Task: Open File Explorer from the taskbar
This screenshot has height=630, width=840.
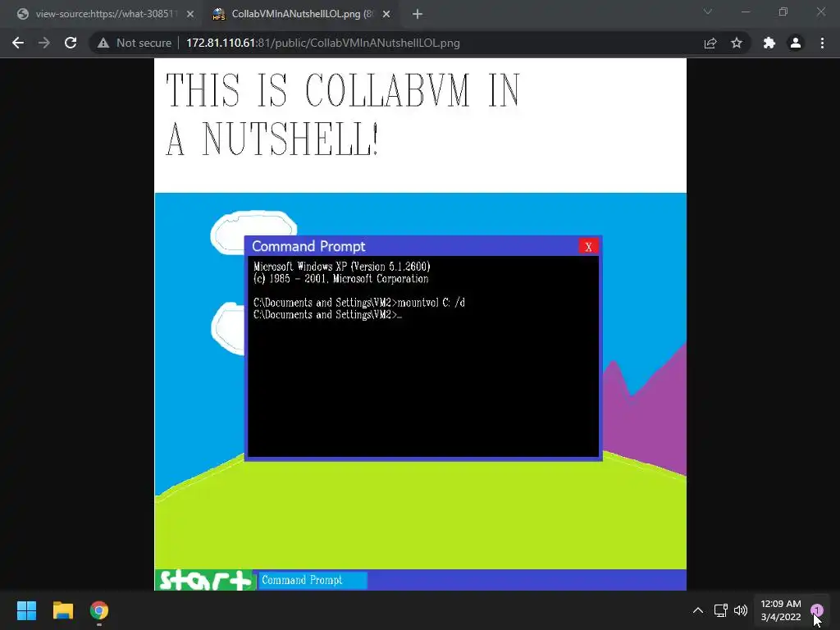Action: tap(62, 610)
